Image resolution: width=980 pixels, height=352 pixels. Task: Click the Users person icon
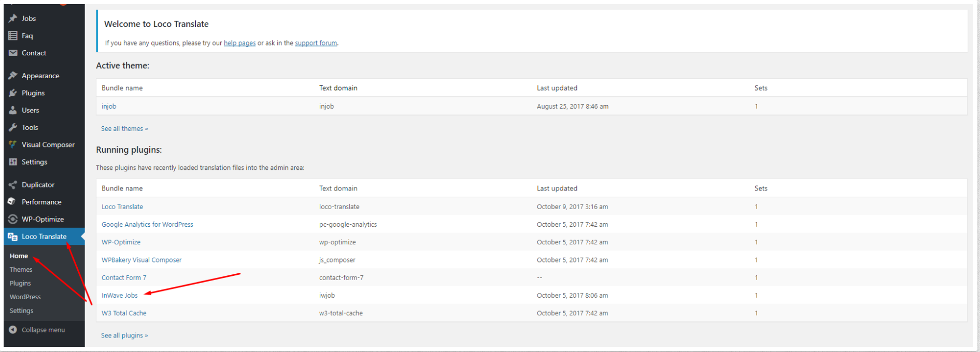point(13,110)
